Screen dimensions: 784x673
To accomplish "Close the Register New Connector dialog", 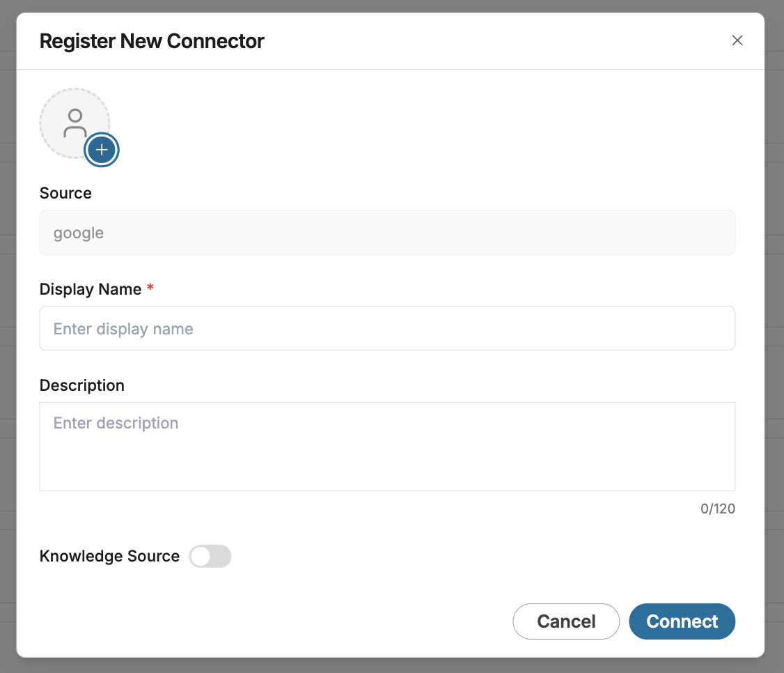I will 737,40.
